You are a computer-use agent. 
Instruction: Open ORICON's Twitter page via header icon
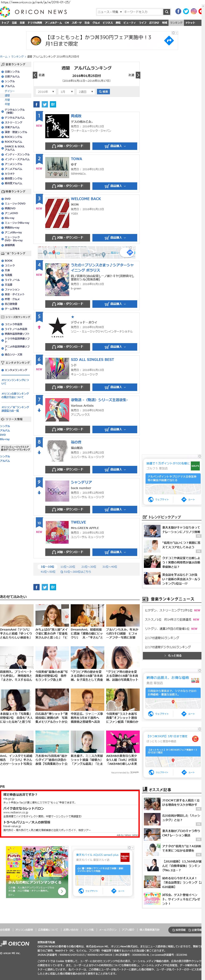pos(186,11)
